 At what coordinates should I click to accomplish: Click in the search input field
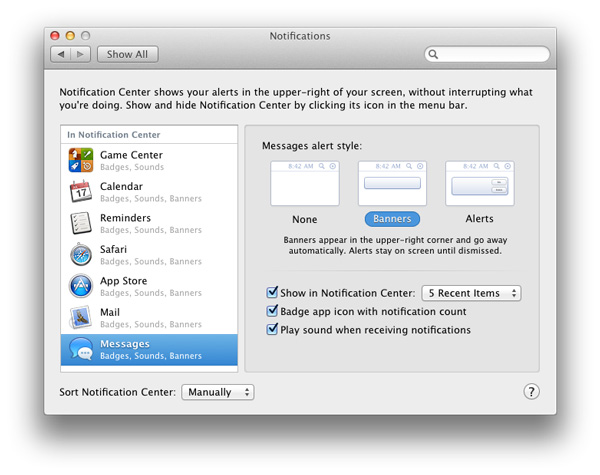pos(487,54)
